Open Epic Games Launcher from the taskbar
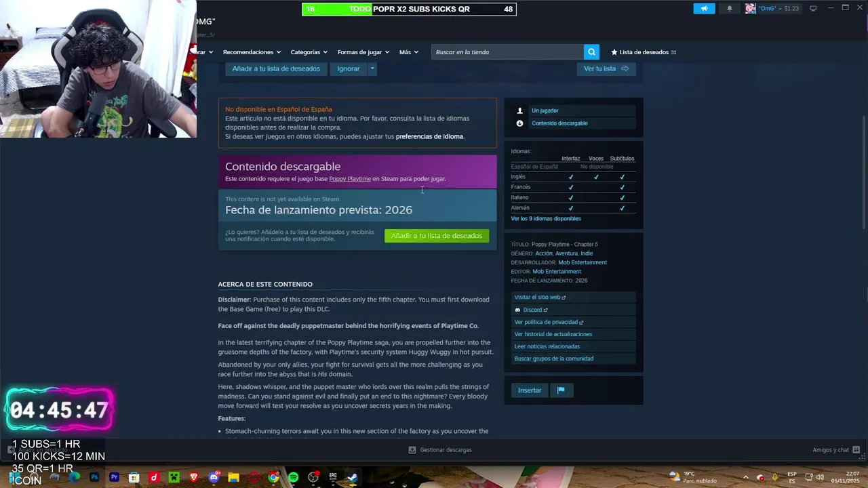Viewport: 868px width, 488px height. click(x=333, y=477)
